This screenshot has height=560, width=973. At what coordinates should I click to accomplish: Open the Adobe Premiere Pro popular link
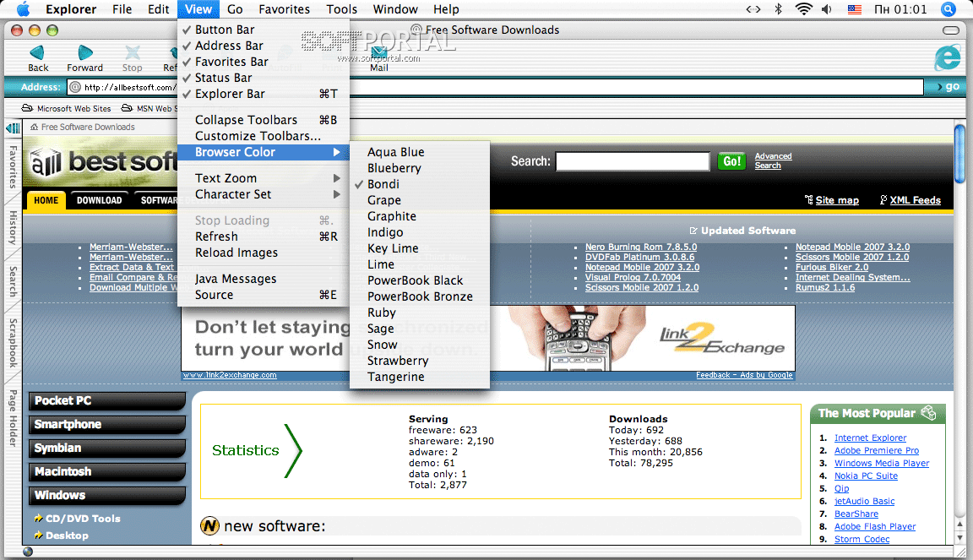point(876,450)
